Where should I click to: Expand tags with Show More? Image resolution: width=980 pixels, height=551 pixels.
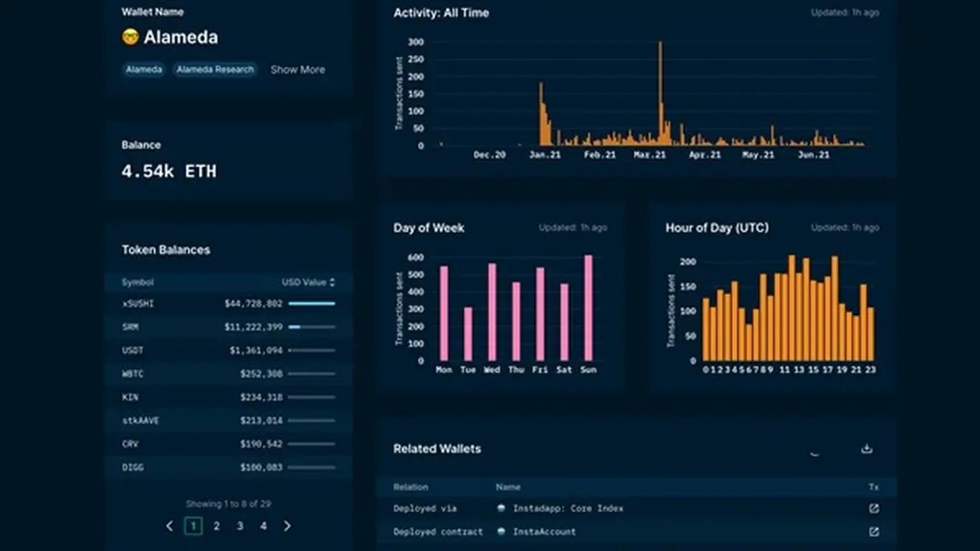tap(297, 69)
